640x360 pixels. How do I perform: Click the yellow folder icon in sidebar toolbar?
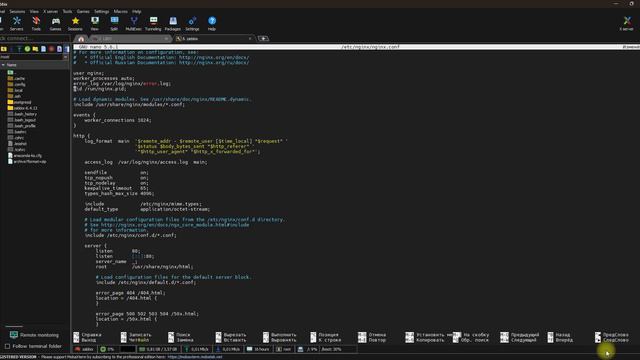[x=36, y=49]
